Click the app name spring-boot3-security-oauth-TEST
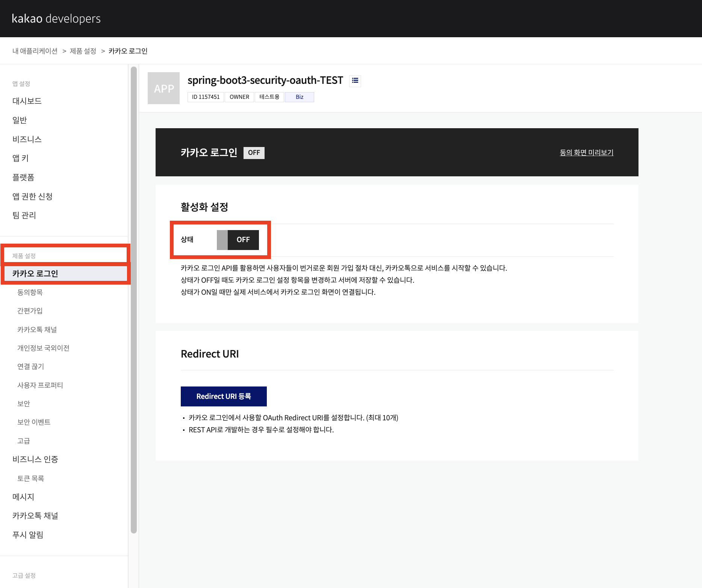Image resolution: width=702 pixels, height=588 pixels. click(x=265, y=80)
